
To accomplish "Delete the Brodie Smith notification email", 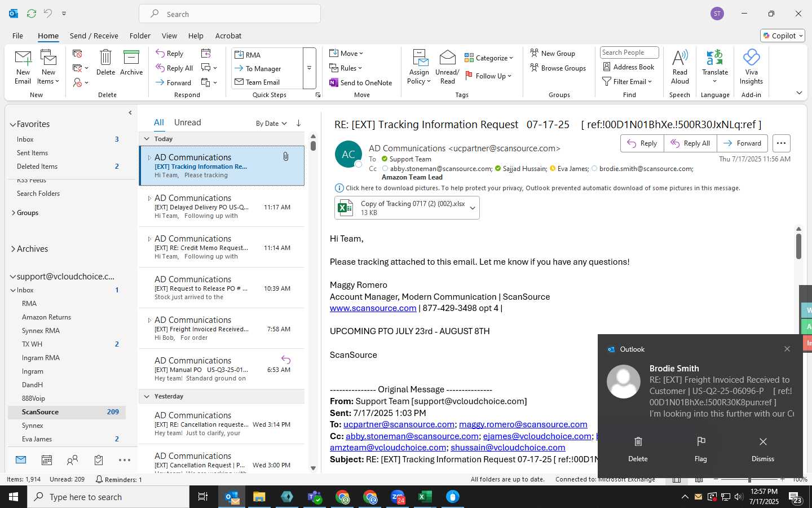I will 638,449.
